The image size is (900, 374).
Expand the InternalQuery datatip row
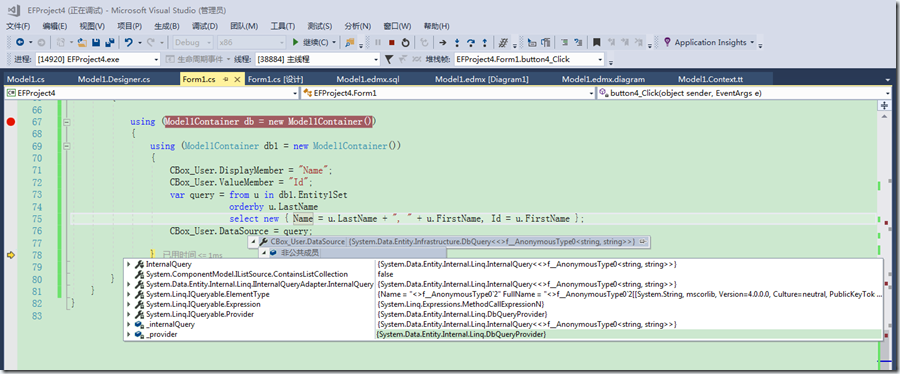[x=129, y=264]
